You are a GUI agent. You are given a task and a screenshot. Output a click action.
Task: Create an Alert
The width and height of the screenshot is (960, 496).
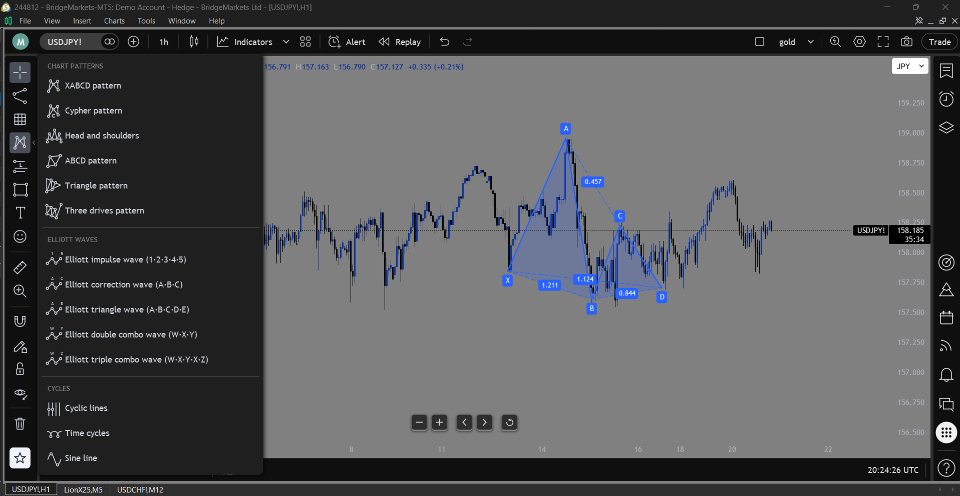(x=347, y=42)
